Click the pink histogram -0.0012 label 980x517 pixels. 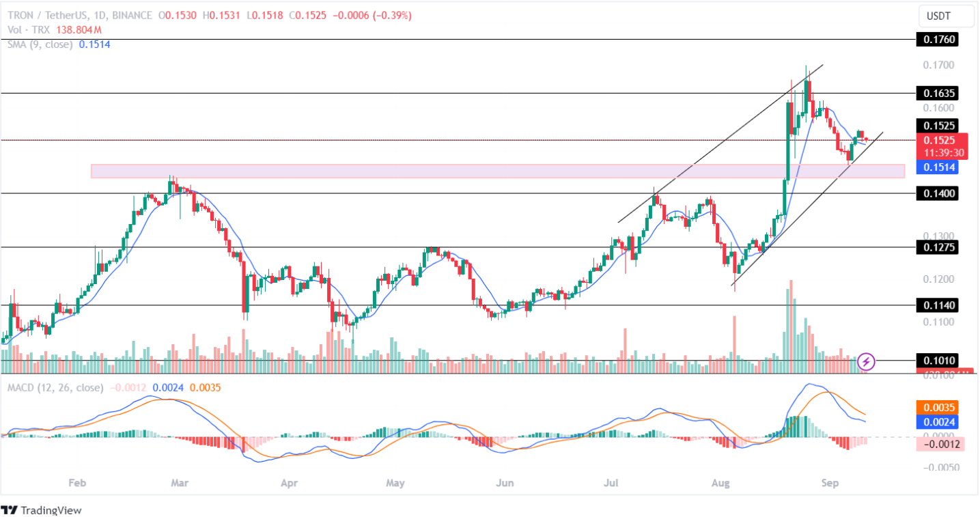pyautogui.click(x=940, y=444)
